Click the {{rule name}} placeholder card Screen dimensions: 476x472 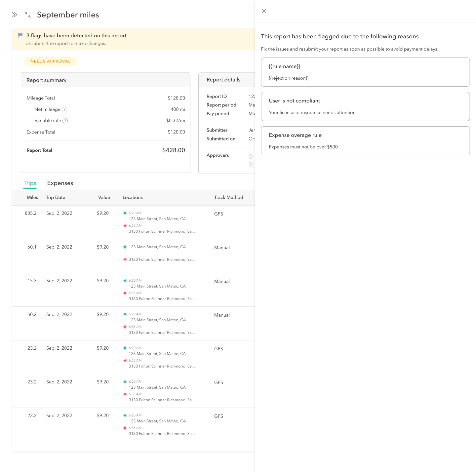point(365,72)
